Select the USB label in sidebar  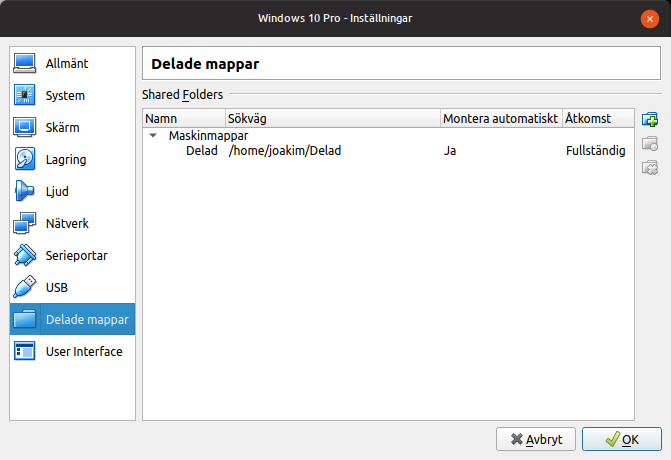tap(56, 287)
